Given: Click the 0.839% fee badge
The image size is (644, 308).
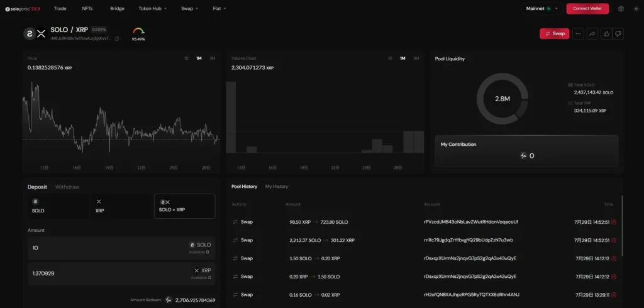Looking at the screenshot, I should (99, 30).
